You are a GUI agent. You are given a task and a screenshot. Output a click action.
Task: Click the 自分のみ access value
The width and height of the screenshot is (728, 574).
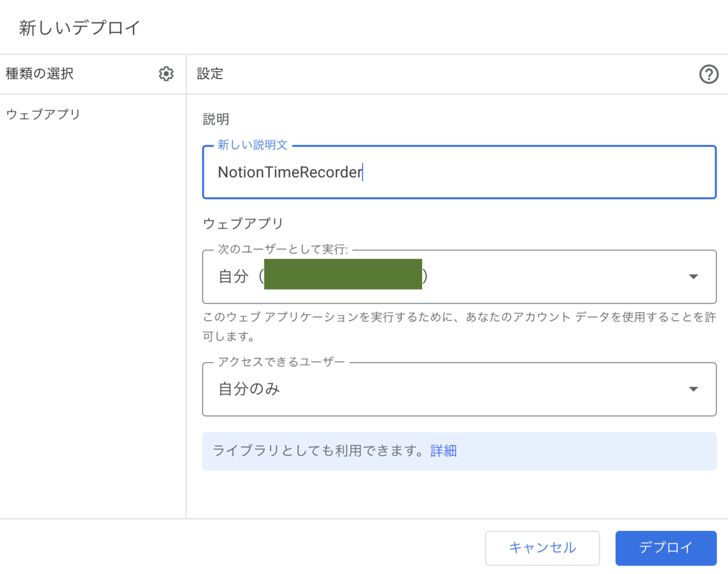(x=249, y=390)
